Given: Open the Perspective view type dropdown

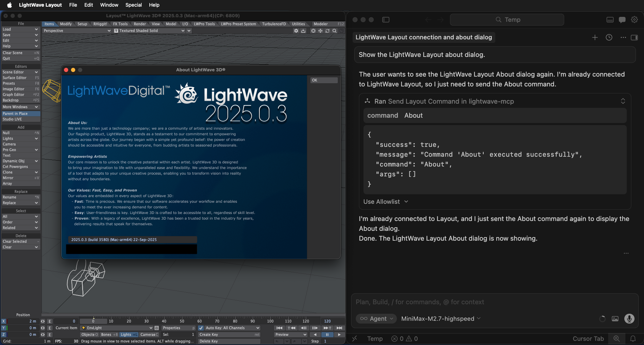Looking at the screenshot, I should (x=77, y=31).
